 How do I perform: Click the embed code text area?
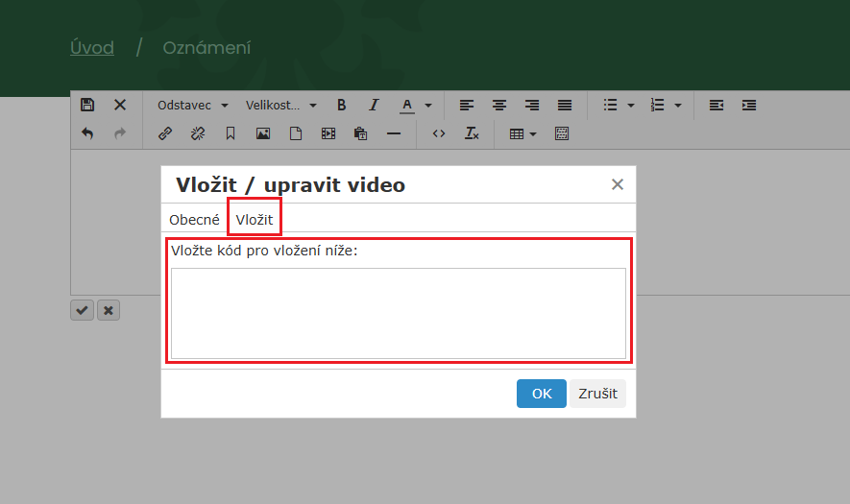coord(398,313)
